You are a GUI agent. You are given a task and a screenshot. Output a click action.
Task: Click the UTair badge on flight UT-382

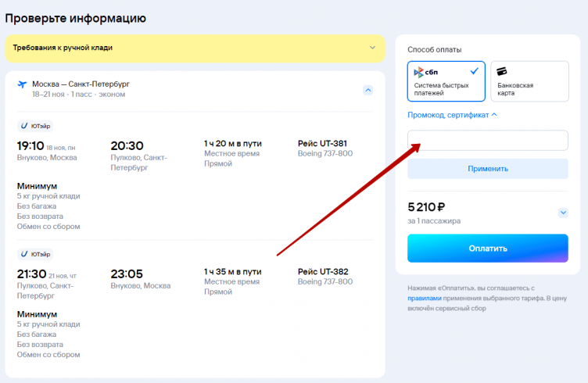pos(35,254)
